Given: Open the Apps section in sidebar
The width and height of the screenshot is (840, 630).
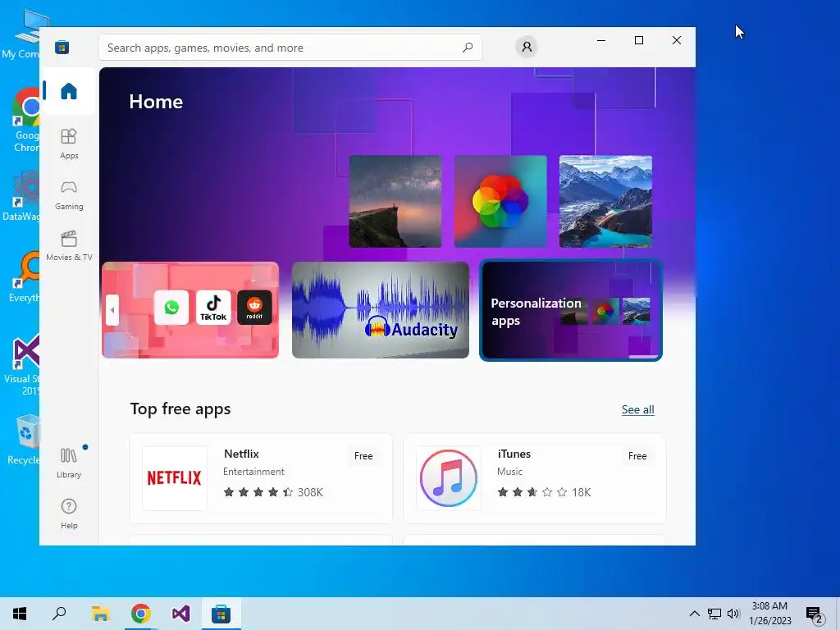Looking at the screenshot, I should [69, 144].
